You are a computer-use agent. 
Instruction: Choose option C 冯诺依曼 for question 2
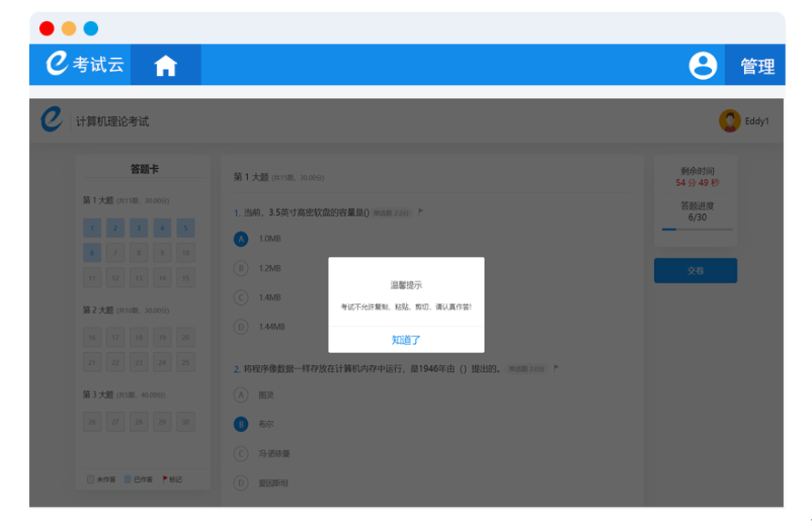point(241,454)
